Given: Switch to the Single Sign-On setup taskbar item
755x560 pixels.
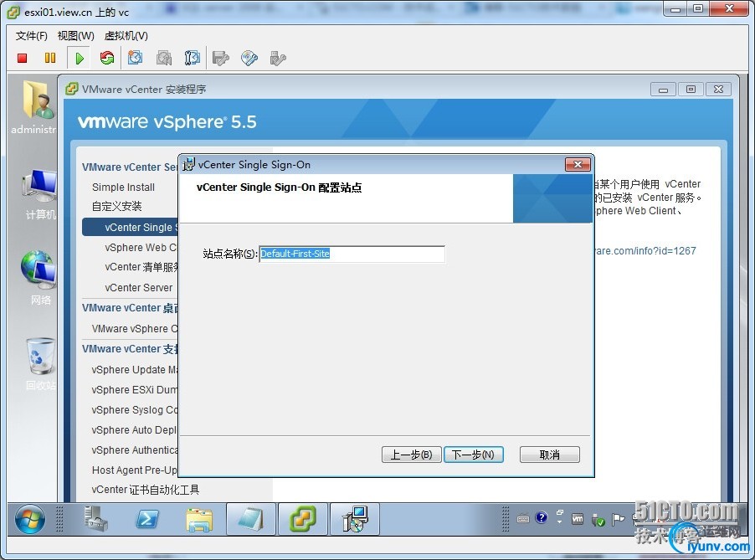Looking at the screenshot, I should 355,519.
